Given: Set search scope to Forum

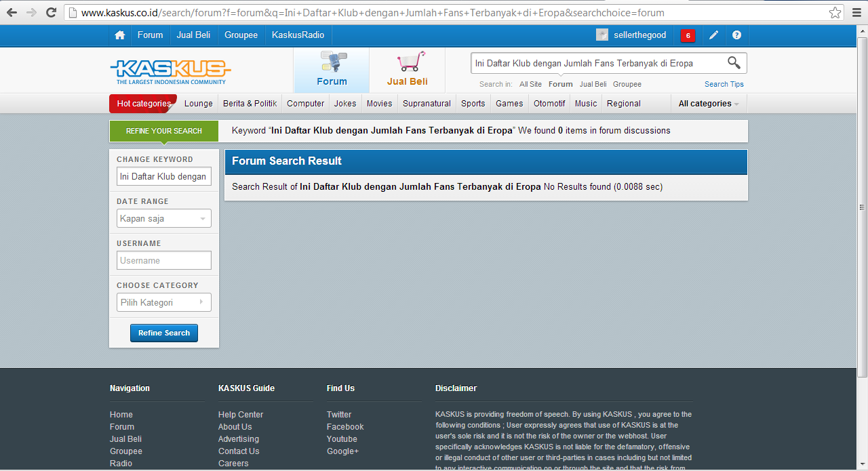Looking at the screenshot, I should tap(560, 84).
